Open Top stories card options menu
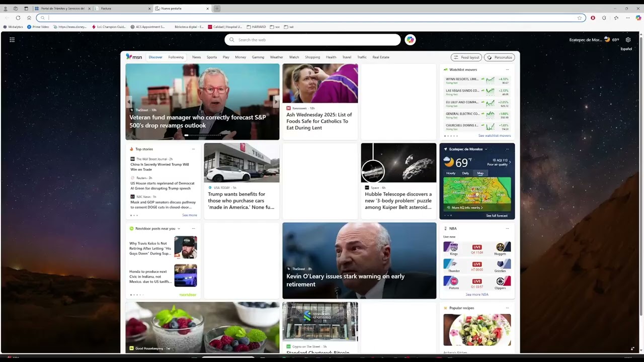644x362 pixels. pyautogui.click(x=193, y=149)
